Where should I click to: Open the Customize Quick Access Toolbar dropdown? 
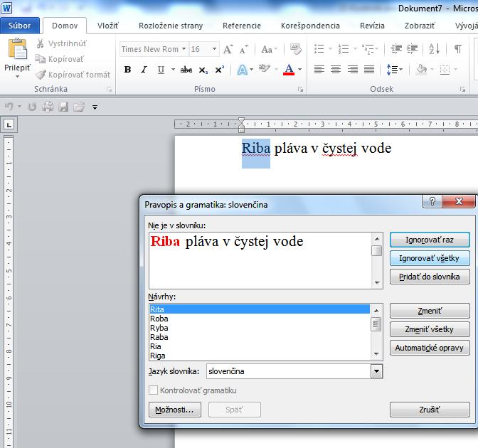click(x=95, y=107)
